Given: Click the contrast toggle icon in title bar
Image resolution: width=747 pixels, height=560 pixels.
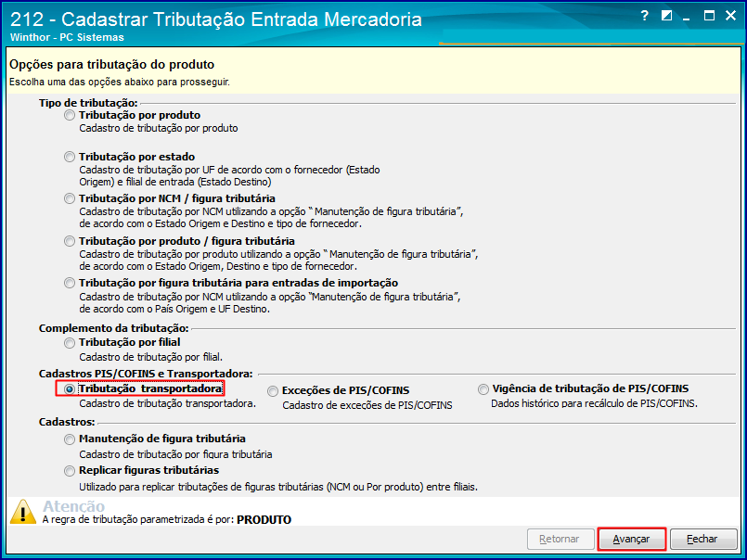Looking at the screenshot, I should coord(667,16).
